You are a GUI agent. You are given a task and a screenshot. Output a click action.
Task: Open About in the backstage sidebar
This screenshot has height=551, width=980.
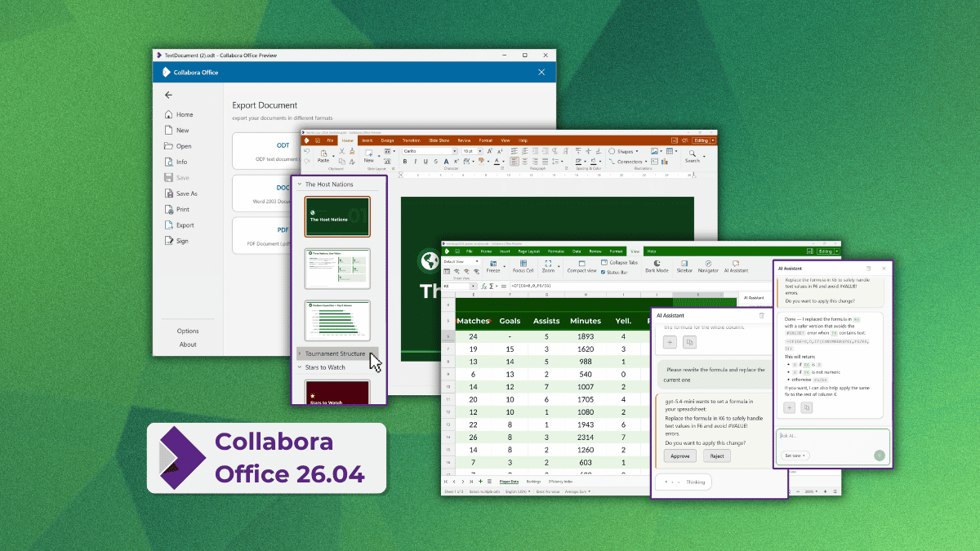tap(188, 344)
